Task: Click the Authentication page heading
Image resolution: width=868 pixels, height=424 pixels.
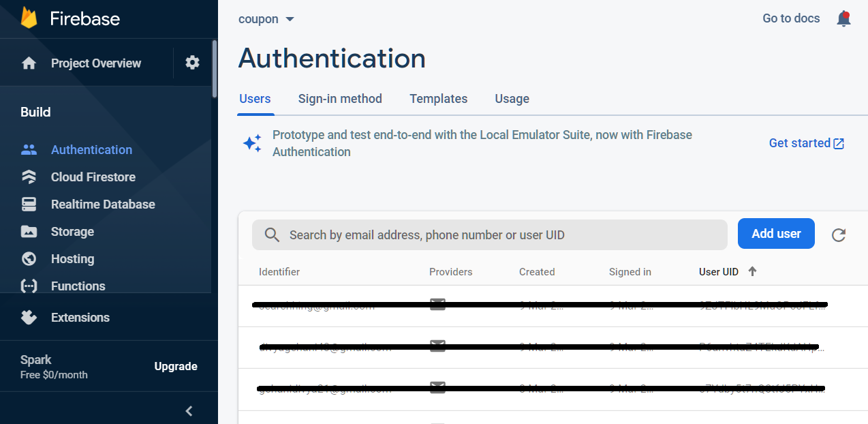Action: point(332,59)
